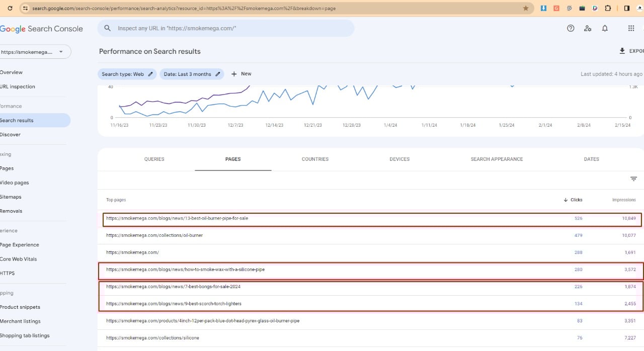Click the bookmark star in the address bar

526,8
